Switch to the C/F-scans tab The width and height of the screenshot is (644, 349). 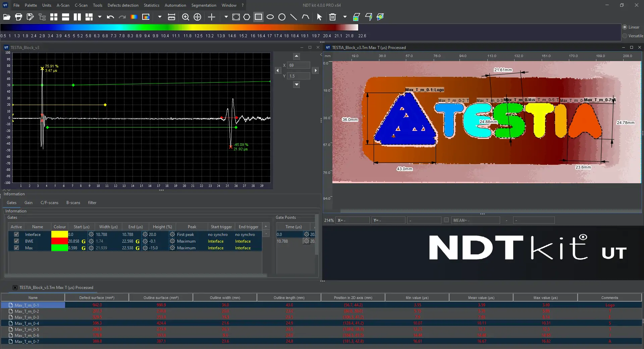[x=49, y=203]
